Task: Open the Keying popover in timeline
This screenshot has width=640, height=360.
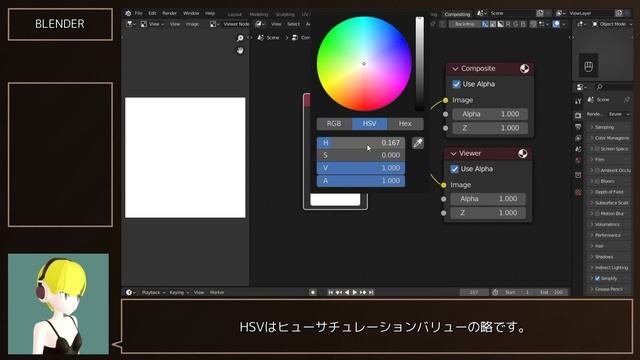Action: click(x=179, y=292)
